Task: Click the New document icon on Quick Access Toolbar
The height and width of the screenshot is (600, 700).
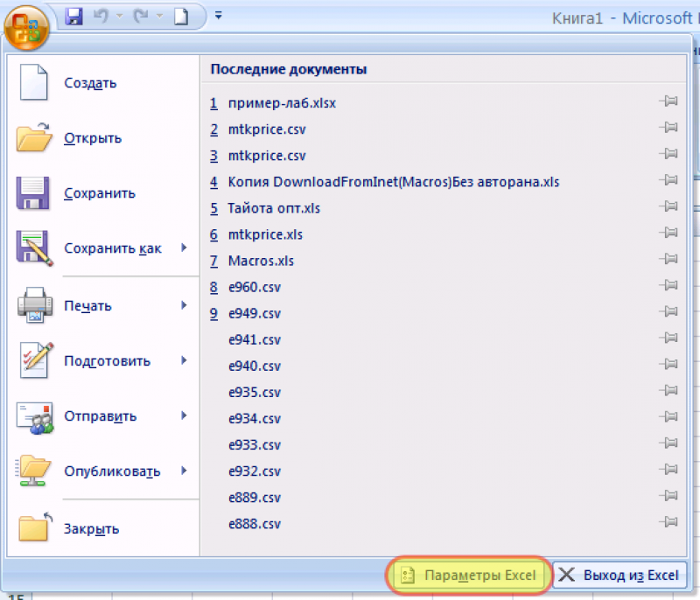Action: 181,16
